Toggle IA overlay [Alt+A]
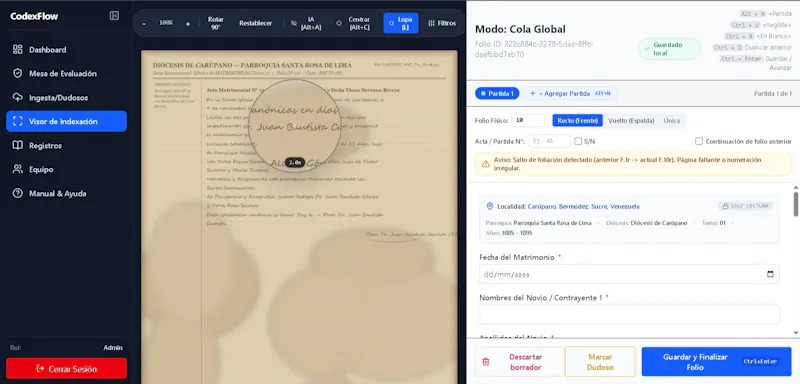This screenshot has width=800, height=384. tap(306, 23)
